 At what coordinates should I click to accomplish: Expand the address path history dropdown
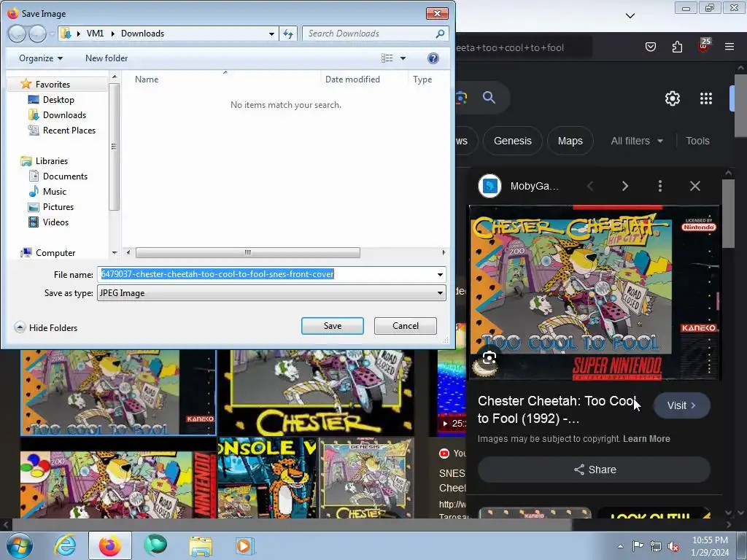click(x=271, y=34)
